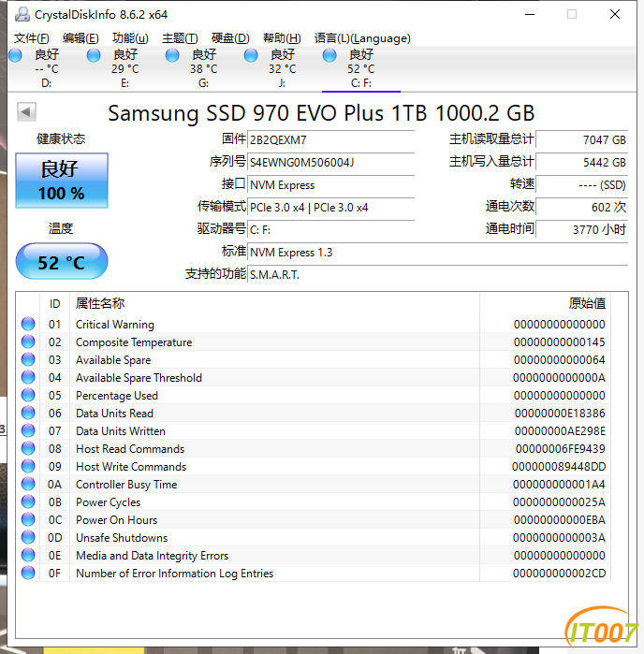Click status circle for Error Information Log Entries
644x654 pixels.
[x=28, y=574]
